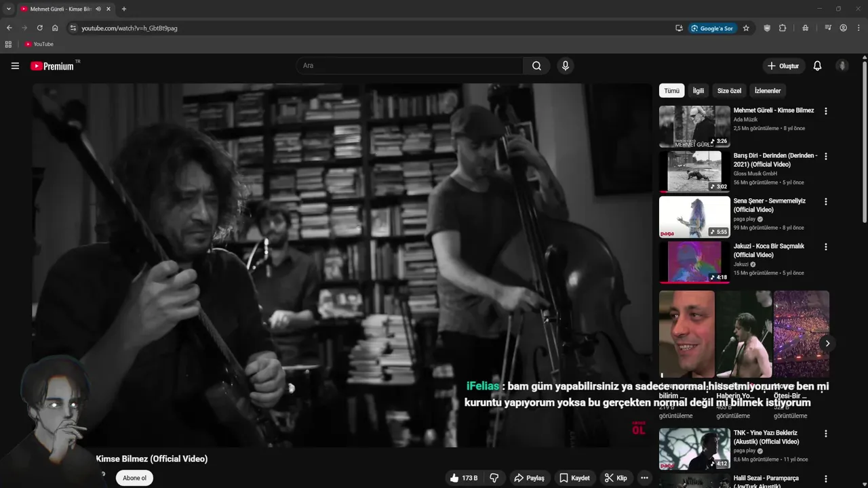The height and width of the screenshot is (488, 868).
Task: Close the Mehmet Güreli tab
Action: (x=108, y=9)
